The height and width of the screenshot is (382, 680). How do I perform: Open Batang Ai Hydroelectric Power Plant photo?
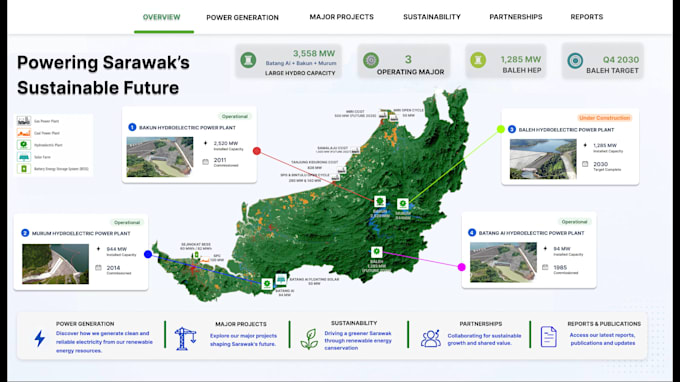503,262
